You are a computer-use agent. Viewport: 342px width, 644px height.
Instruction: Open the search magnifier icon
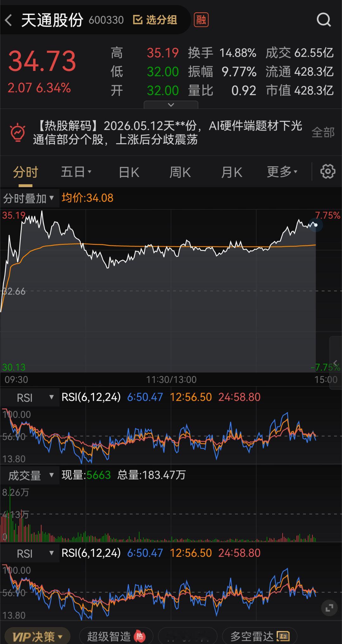click(x=324, y=20)
